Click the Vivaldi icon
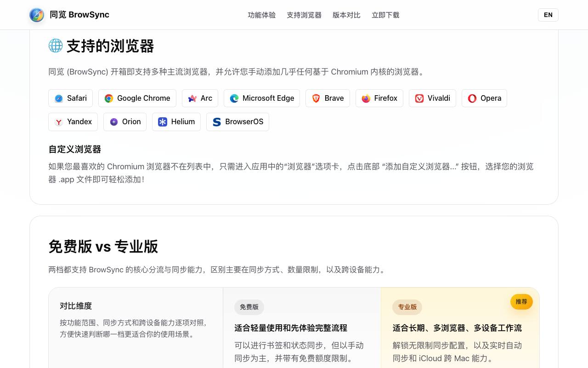This screenshot has width=588, height=368. click(x=419, y=98)
